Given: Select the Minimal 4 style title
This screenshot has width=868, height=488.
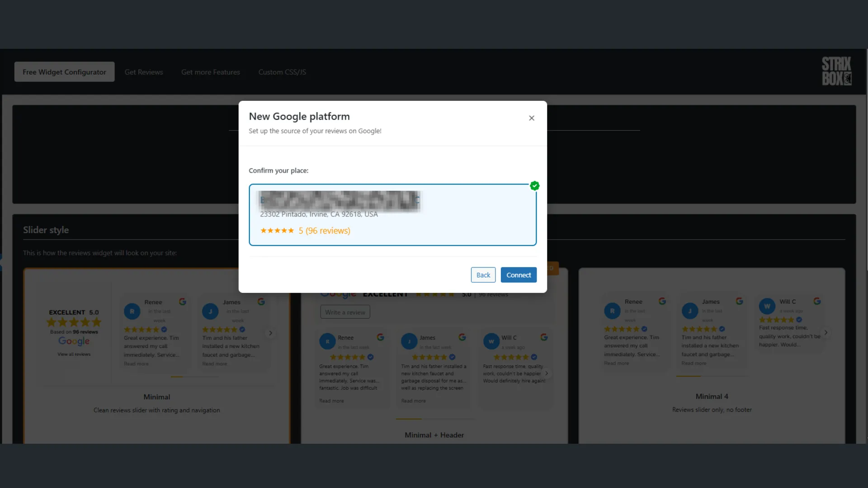Looking at the screenshot, I should [712, 396].
